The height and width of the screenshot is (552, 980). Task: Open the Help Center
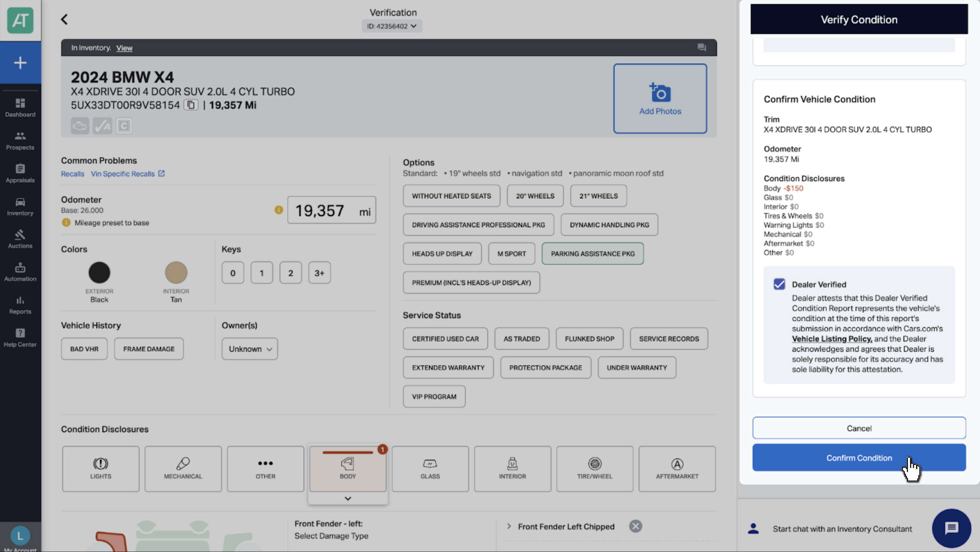(20, 338)
